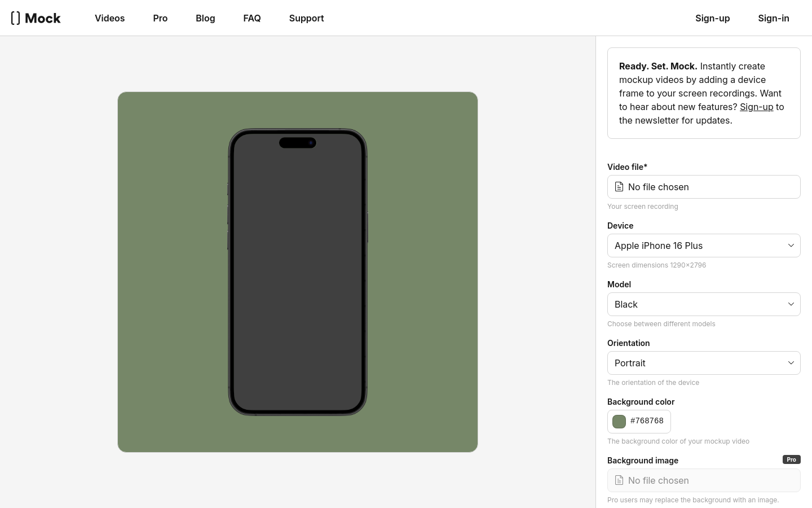Click the chevron arrow in Model field

791,304
